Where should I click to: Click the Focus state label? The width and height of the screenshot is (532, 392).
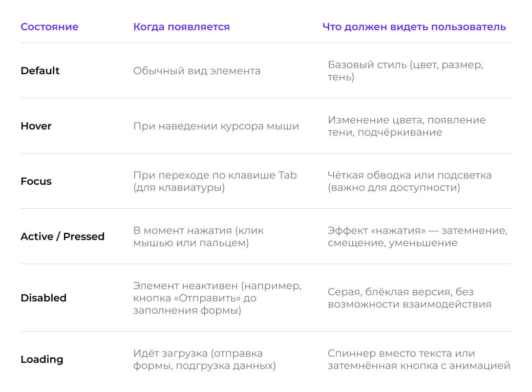pyautogui.click(x=36, y=181)
